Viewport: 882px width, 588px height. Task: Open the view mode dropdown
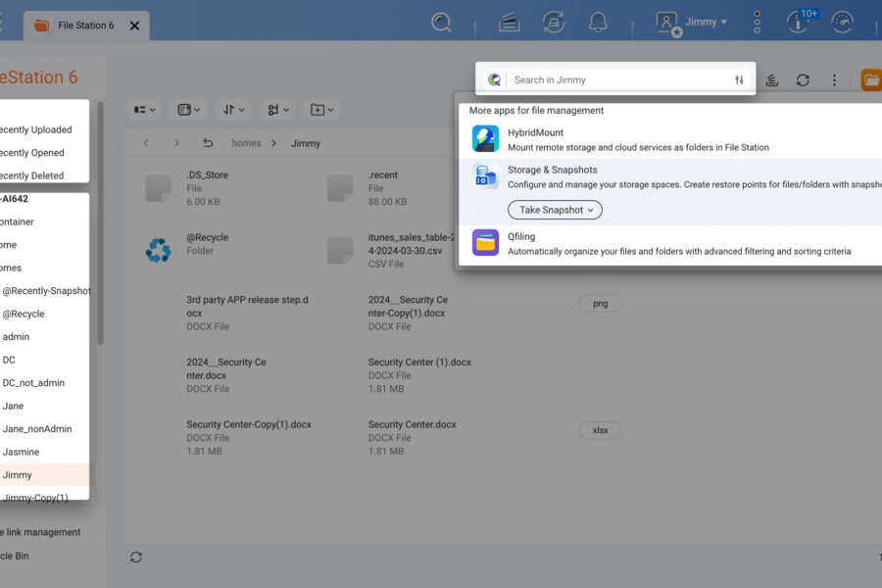click(145, 110)
